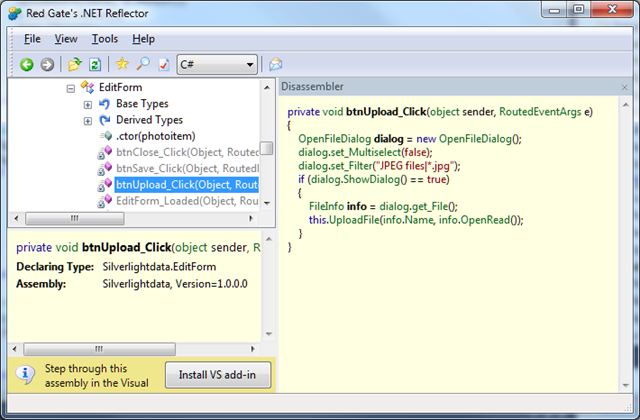This screenshot has width=640, height=420.
Task: Click the FileInfo type link
Action: pos(326,206)
